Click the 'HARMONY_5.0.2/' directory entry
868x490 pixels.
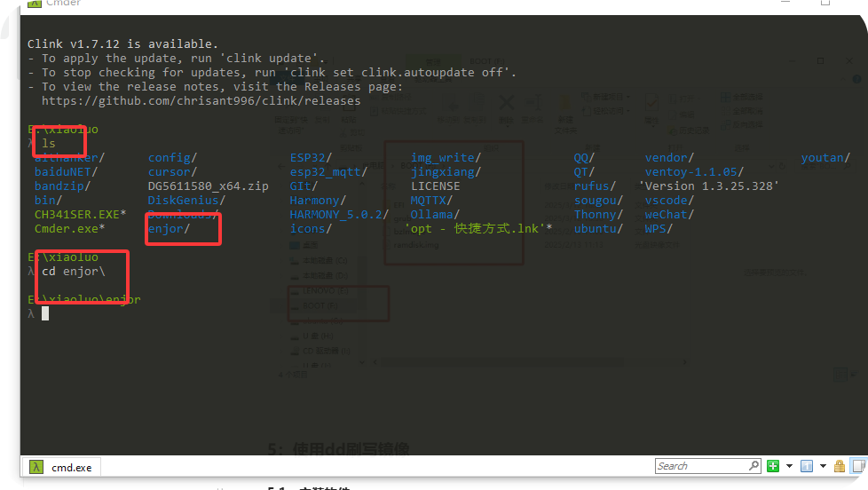click(339, 215)
